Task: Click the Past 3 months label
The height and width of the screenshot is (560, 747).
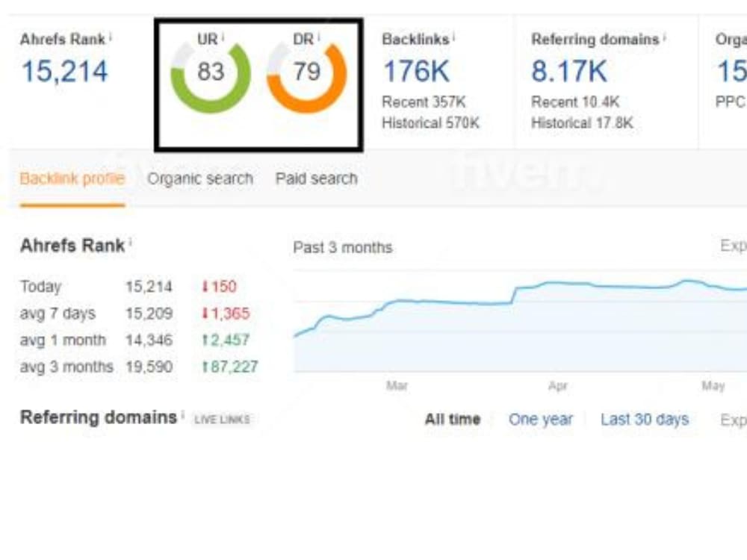Action: (x=343, y=248)
